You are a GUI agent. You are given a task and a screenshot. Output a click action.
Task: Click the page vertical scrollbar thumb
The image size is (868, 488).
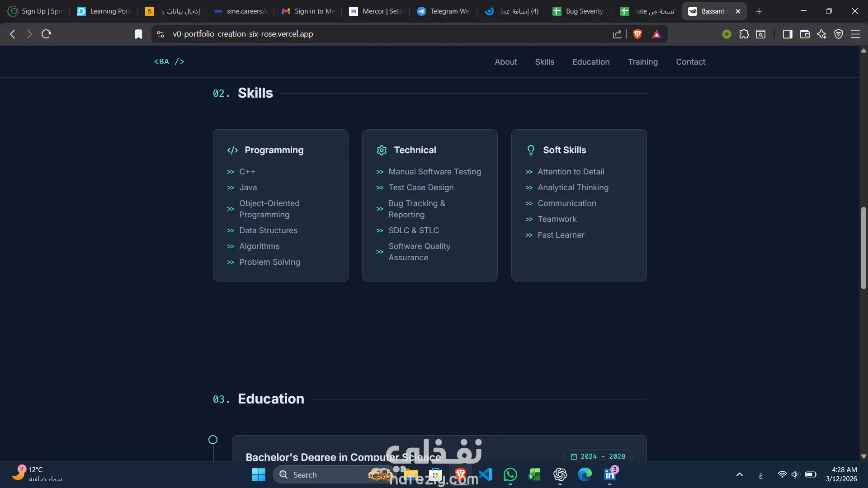863,248
